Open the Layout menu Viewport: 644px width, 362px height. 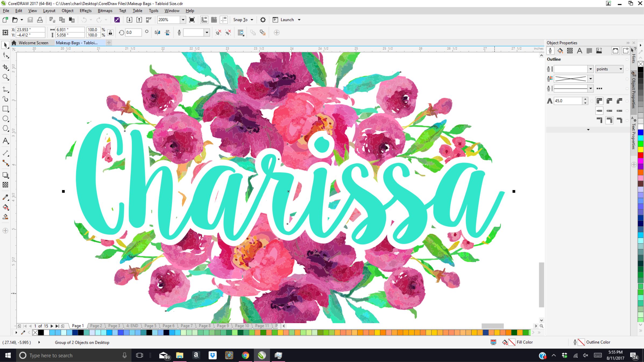coord(49,11)
